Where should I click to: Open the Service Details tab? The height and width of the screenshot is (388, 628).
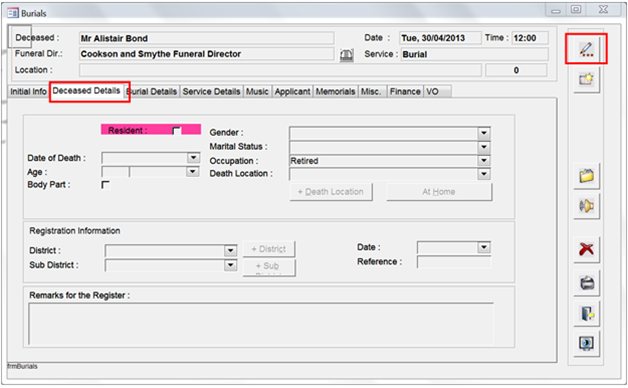point(211,91)
